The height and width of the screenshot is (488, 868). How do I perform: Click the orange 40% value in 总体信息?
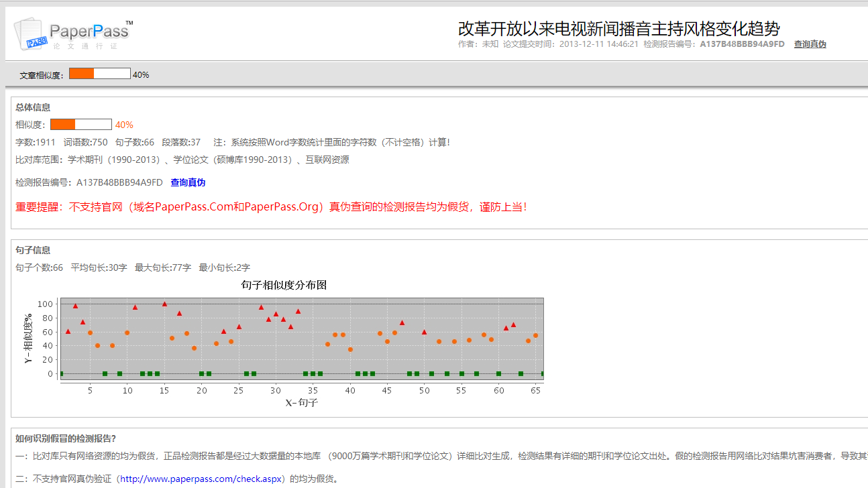124,125
